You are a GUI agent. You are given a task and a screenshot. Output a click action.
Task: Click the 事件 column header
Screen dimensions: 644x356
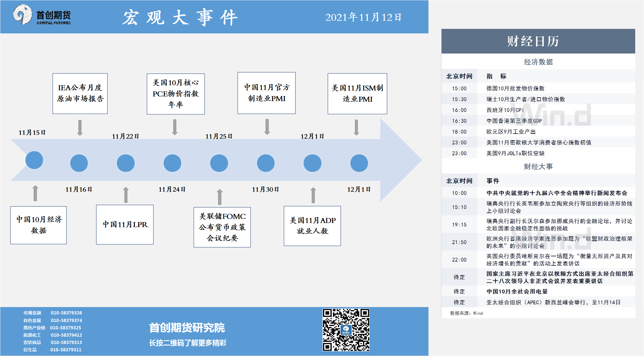click(493, 181)
